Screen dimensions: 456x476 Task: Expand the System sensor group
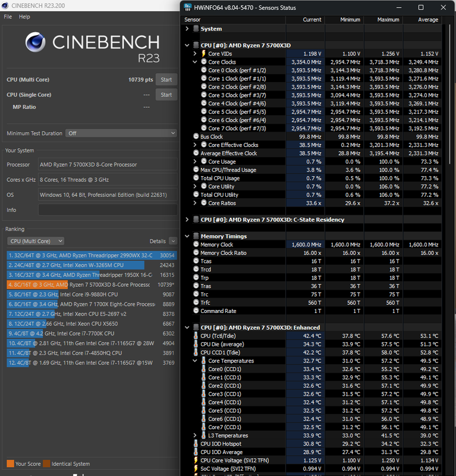pyautogui.click(x=187, y=29)
